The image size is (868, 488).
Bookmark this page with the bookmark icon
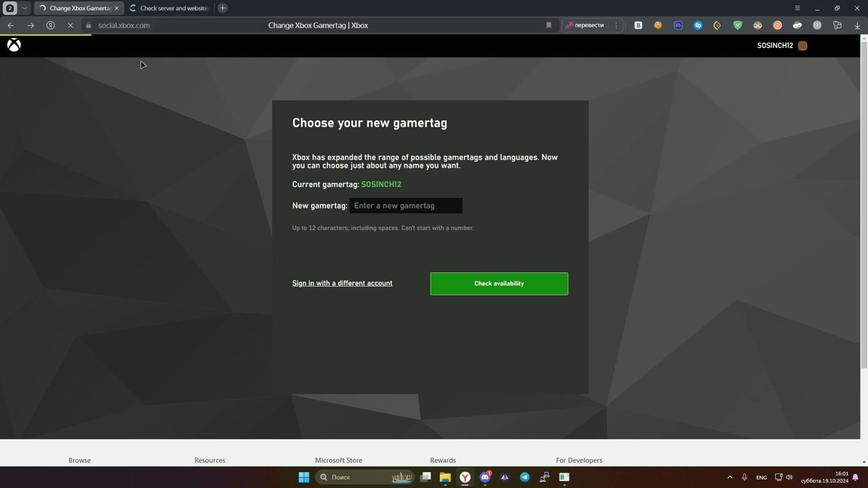pos(549,25)
